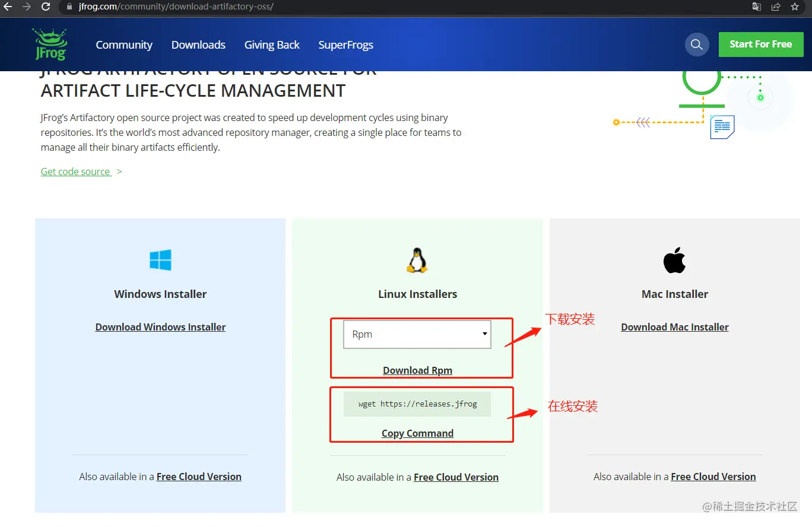The width and height of the screenshot is (812, 527).
Task: Click the Download Rpm link
Action: (x=417, y=370)
